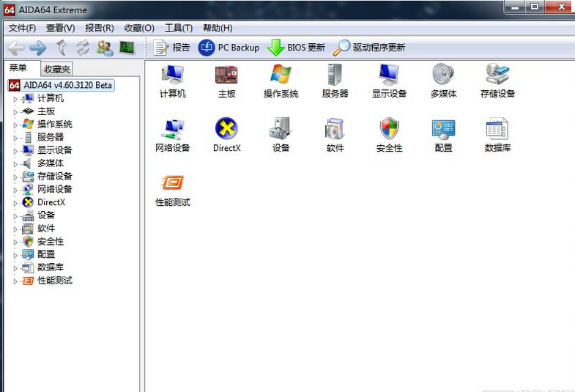
Task: Select AIDA64 v4.60.3120 Beta root node
Action: coord(62,85)
